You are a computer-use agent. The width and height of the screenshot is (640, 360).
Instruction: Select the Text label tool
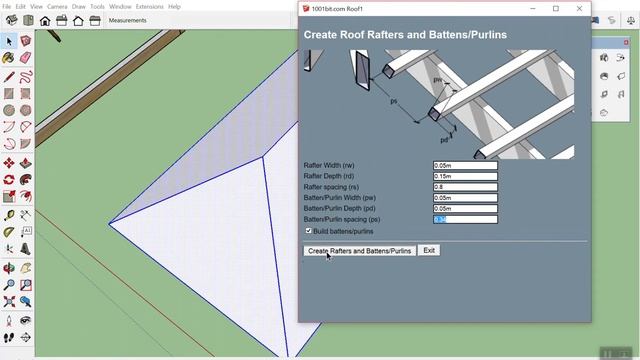click(x=26, y=232)
